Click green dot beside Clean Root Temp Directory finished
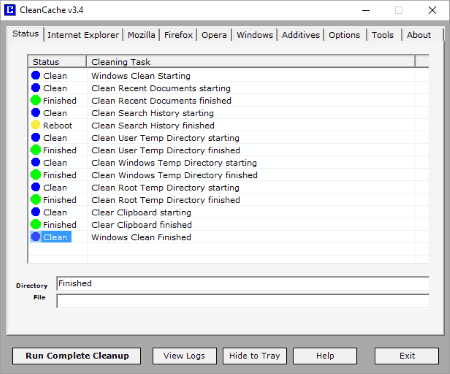This screenshot has width=450, height=374. click(36, 199)
